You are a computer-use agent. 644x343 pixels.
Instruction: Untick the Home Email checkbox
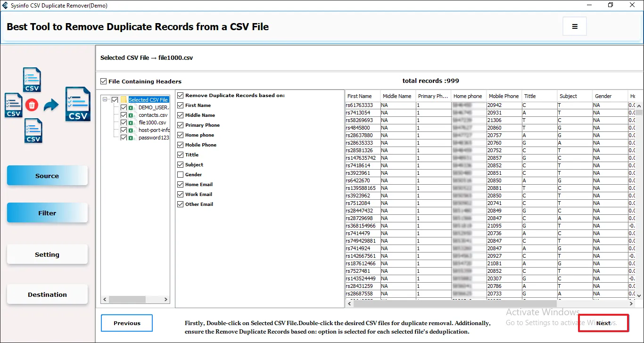(180, 185)
